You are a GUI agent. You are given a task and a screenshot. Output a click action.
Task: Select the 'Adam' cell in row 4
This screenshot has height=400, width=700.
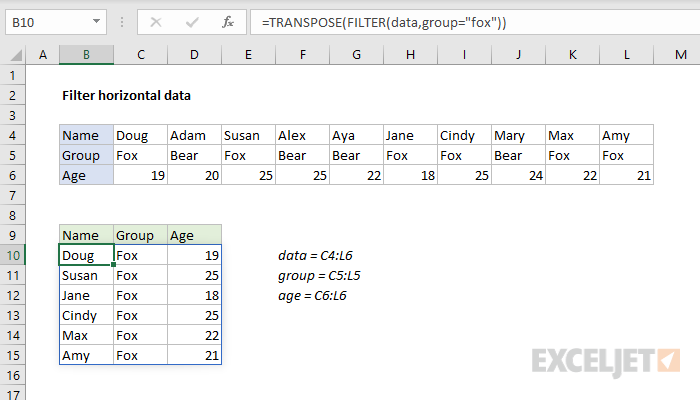tap(194, 135)
